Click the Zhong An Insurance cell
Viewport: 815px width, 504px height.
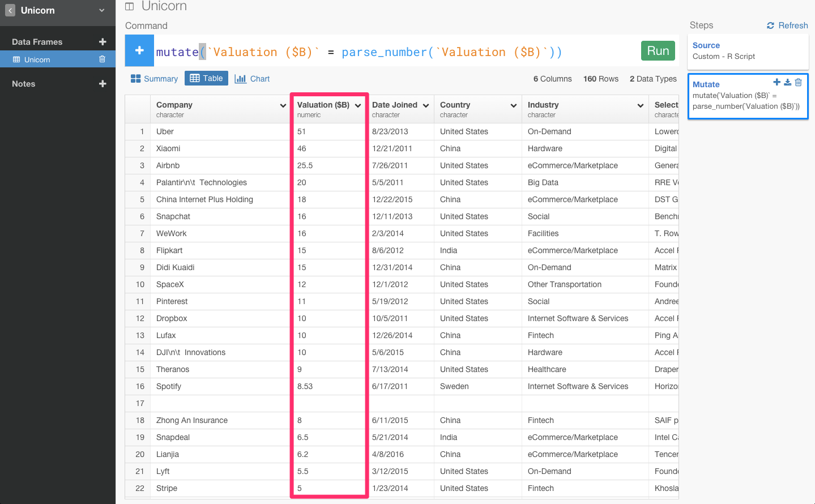[x=220, y=420]
